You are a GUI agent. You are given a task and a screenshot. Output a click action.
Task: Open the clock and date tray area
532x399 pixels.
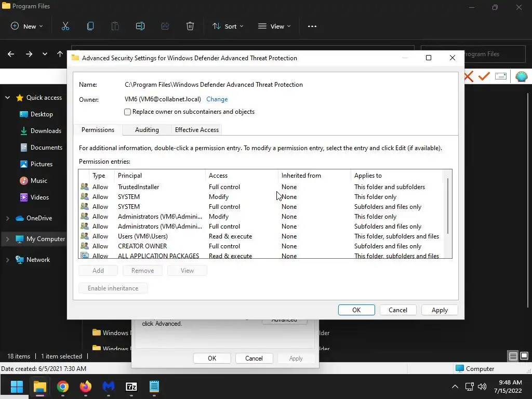coord(508,387)
